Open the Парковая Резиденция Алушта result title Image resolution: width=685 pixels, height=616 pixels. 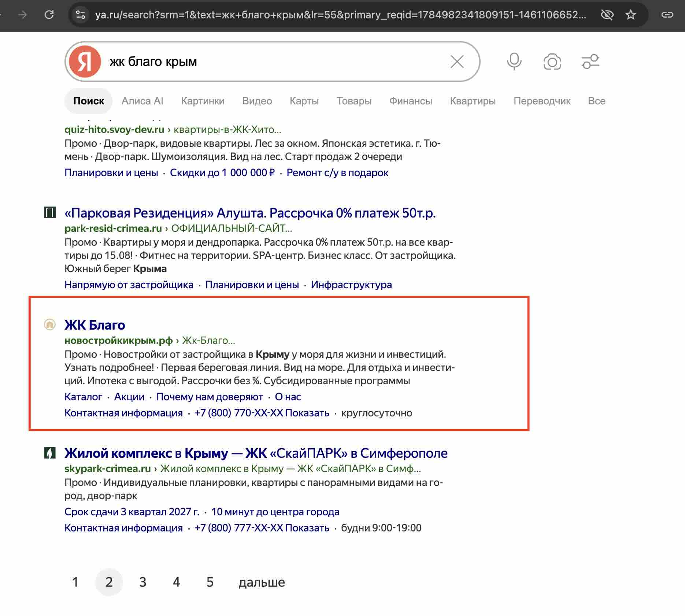click(250, 213)
